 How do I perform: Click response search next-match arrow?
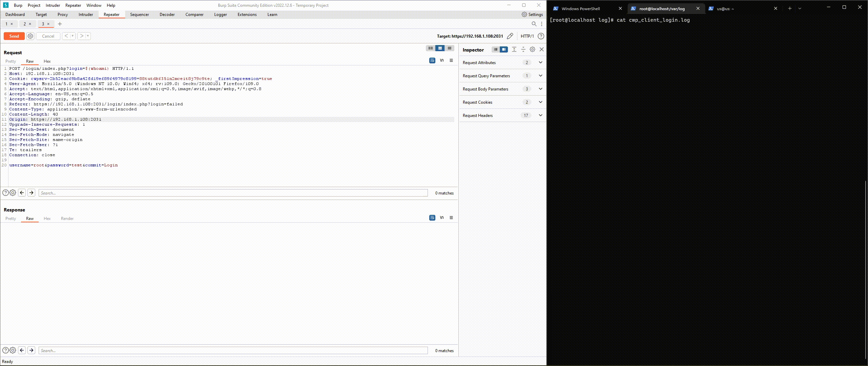pyautogui.click(x=31, y=350)
